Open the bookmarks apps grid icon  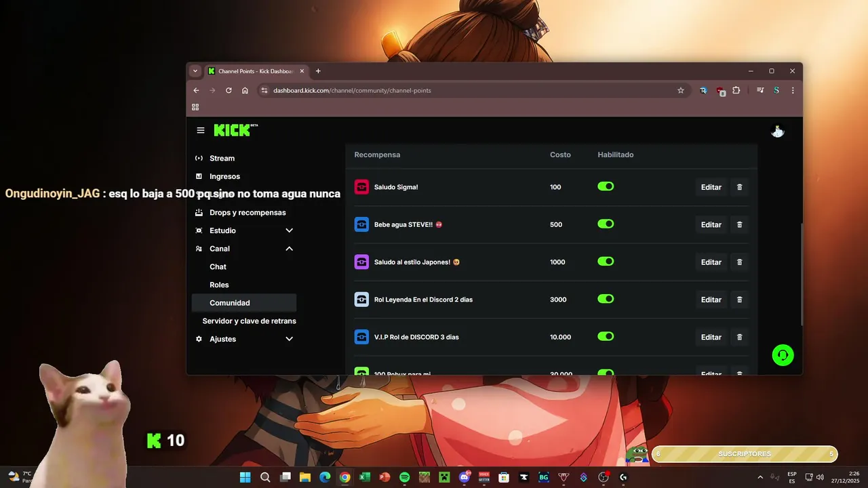click(x=195, y=107)
